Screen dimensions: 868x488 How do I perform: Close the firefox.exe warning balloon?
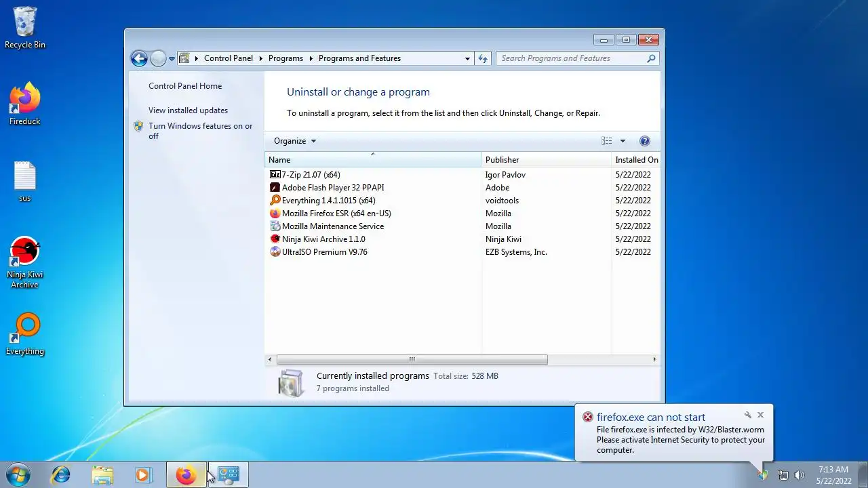[760, 415]
